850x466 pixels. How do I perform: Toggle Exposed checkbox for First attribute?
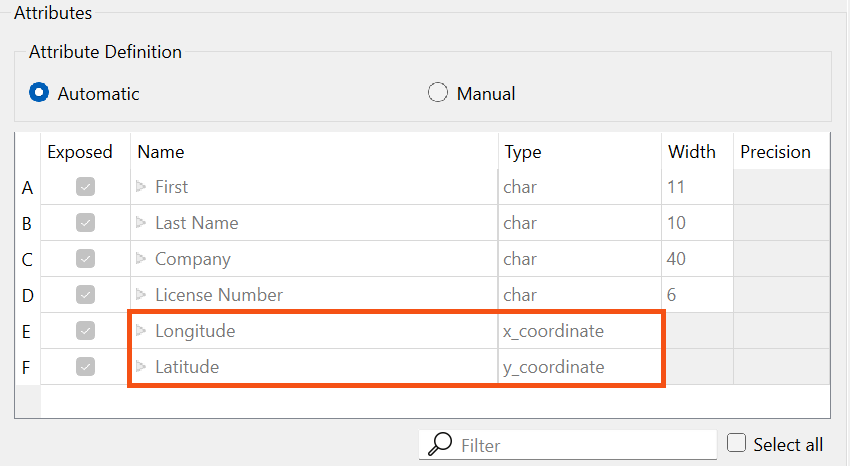point(86,187)
